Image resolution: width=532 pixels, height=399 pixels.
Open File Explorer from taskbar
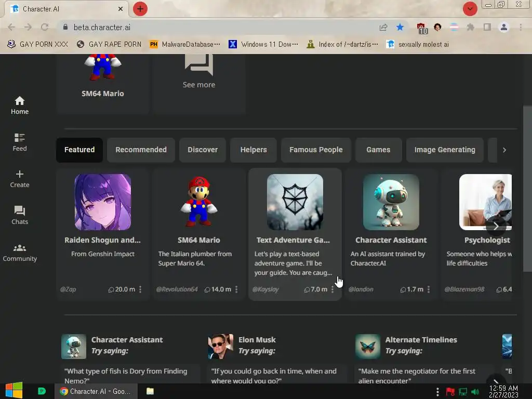[150, 391]
